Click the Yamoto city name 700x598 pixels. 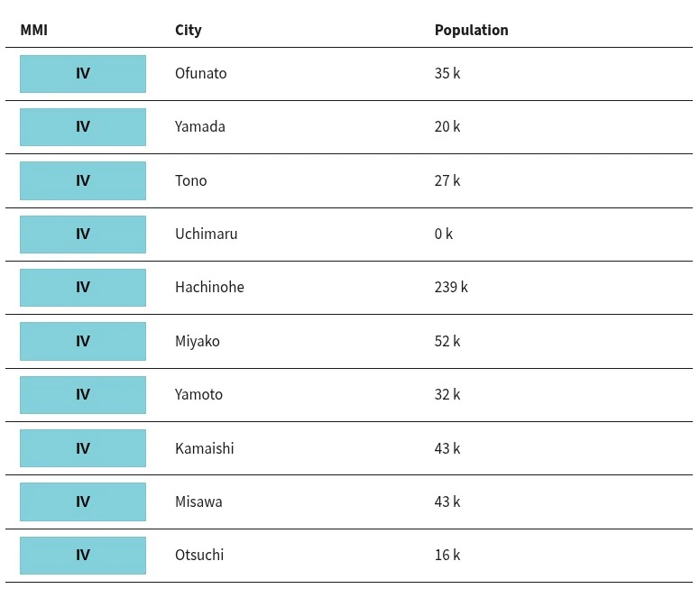(198, 394)
